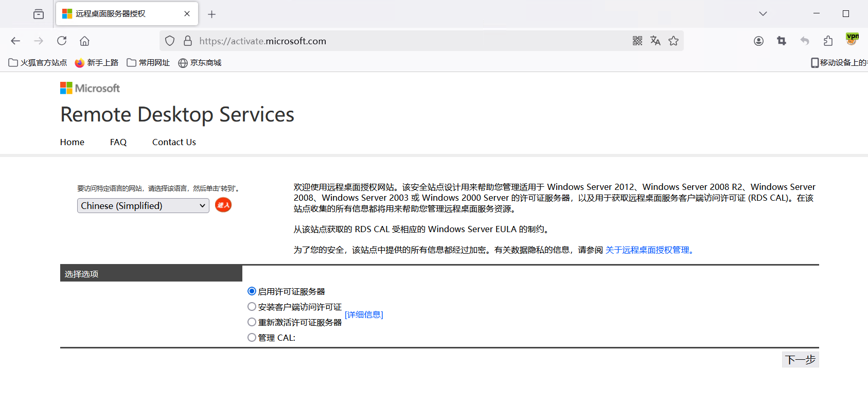Click the red go button beside language selector
868x403 pixels.
223,205
